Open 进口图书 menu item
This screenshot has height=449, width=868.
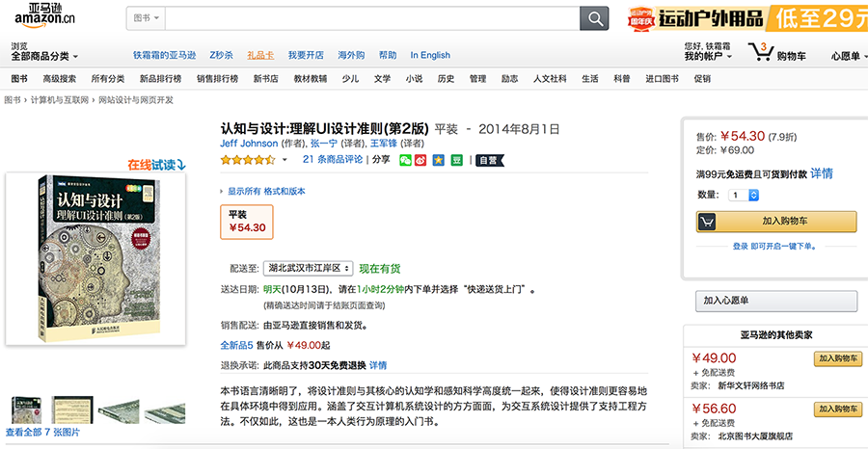click(x=662, y=79)
